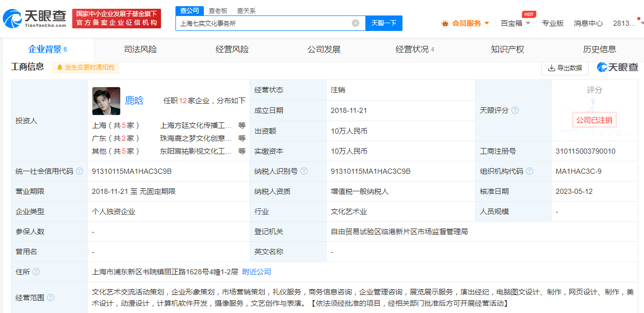Viewport: 644px width, 313px height.
Task: Click the 鹿晗 investor photo thumbnail
Action: point(106,101)
